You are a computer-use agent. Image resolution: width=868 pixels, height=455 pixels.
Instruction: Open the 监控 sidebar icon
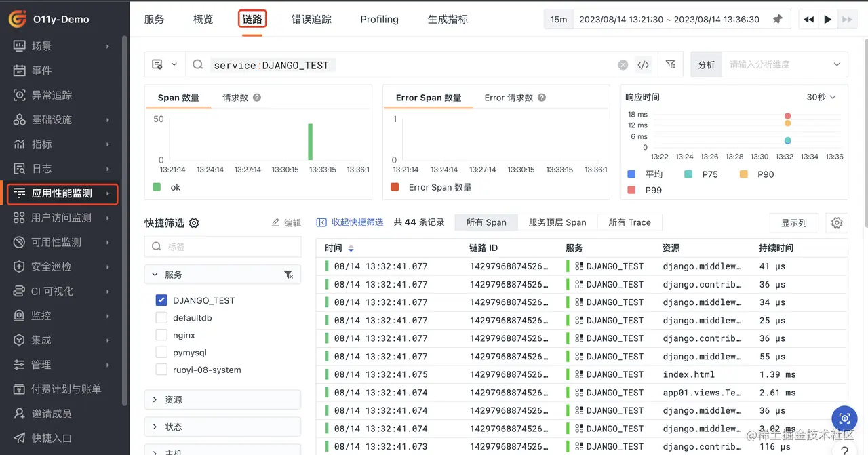click(x=20, y=315)
